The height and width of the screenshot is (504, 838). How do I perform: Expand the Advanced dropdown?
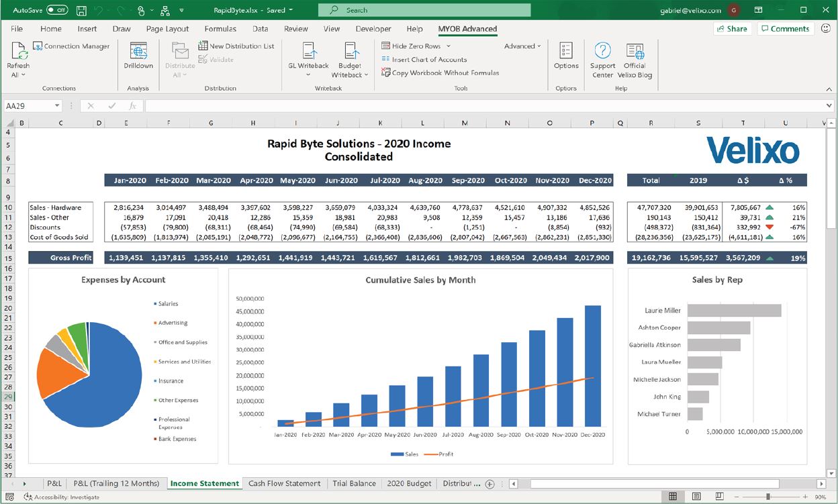(x=522, y=46)
